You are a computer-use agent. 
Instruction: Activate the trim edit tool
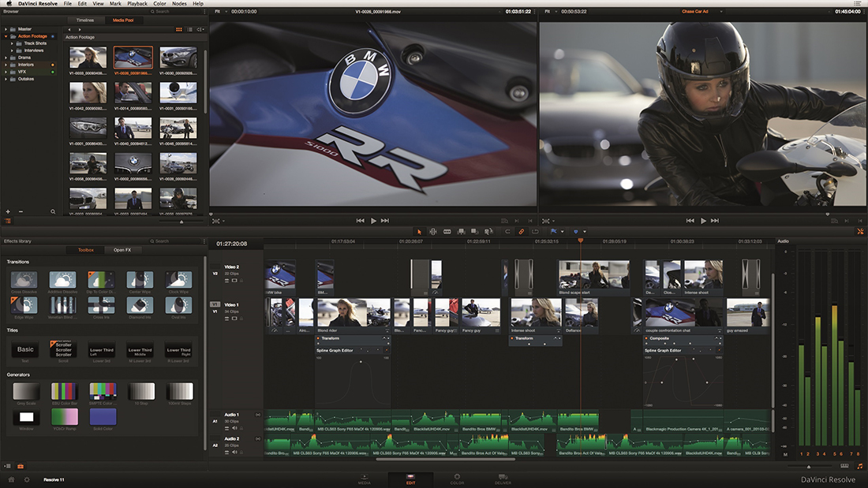[433, 232]
